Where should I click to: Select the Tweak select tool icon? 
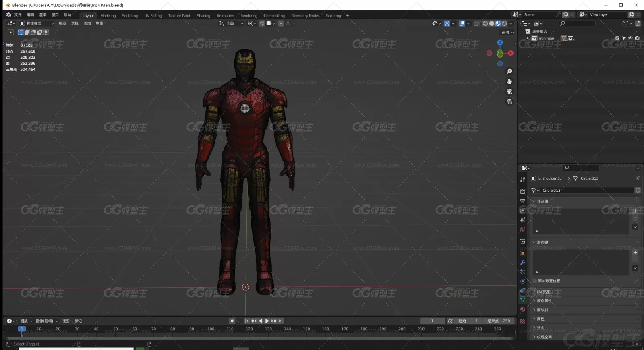pos(10,32)
